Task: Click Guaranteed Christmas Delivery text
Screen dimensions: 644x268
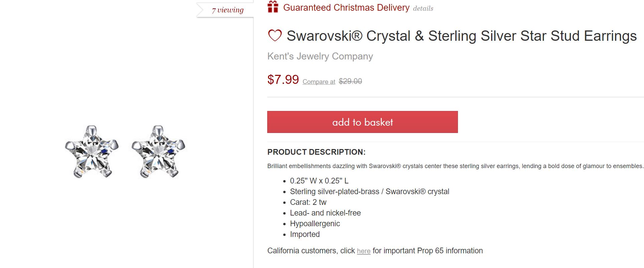Action: 346,8
